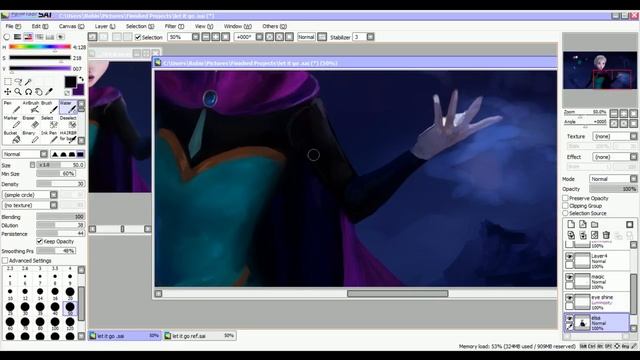Adjust the hue H slider
Screen dimensions: 640x360
point(40,47)
